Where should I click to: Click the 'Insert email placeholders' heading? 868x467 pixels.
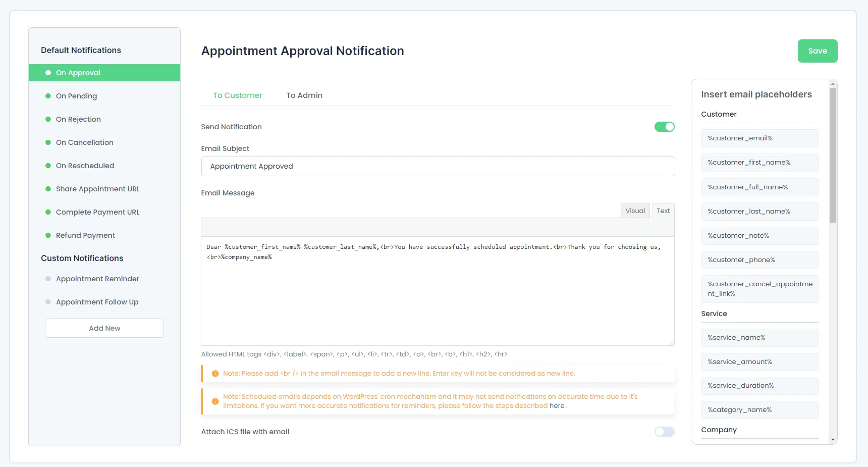click(756, 94)
